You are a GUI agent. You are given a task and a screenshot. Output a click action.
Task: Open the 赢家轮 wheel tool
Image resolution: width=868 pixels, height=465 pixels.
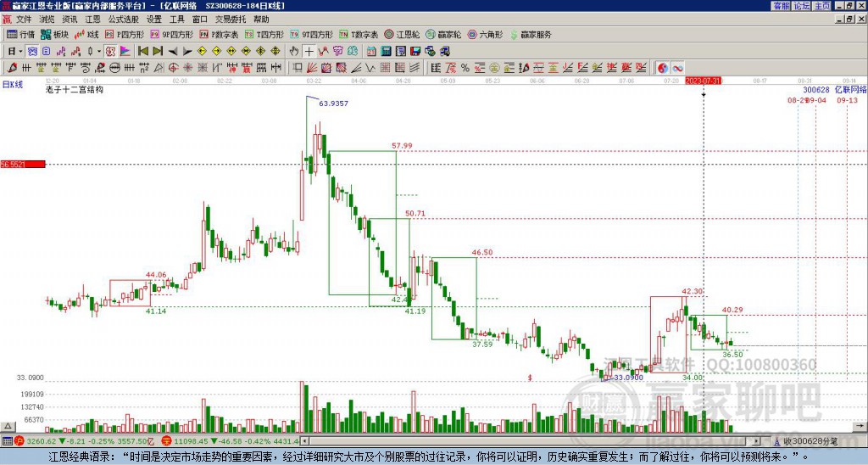444,34
